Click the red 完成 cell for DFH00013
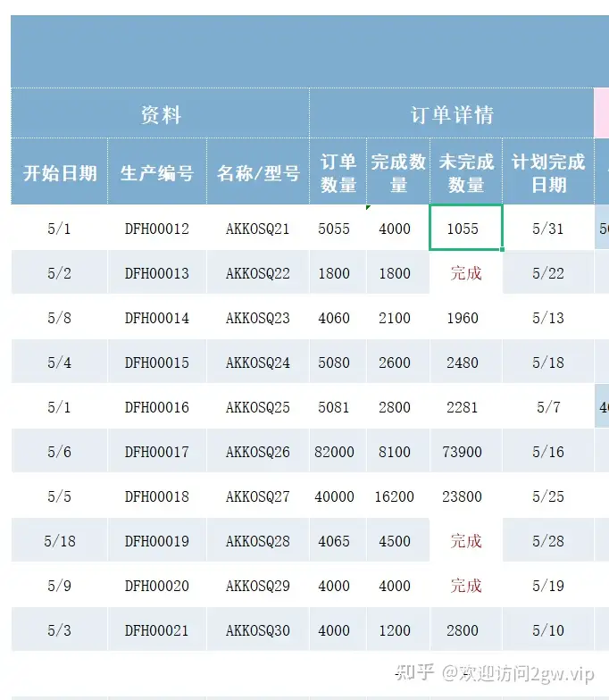 click(x=466, y=272)
